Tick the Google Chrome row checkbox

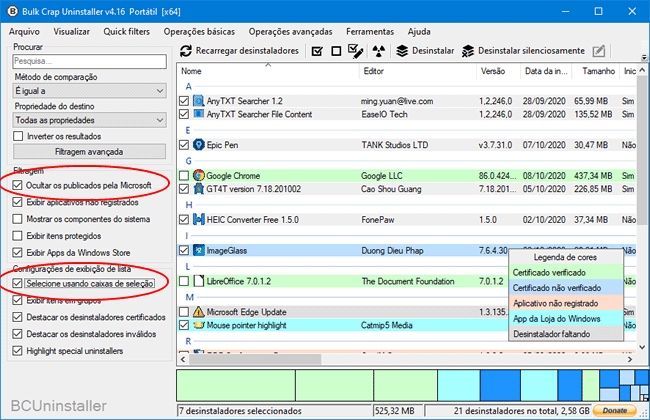(x=183, y=175)
